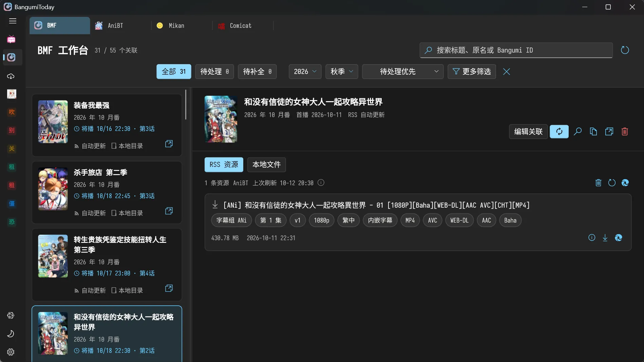This screenshot has height=362, width=644.
Task: Open the TV schedule sidebar icon
Action: [x=11, y=39]
